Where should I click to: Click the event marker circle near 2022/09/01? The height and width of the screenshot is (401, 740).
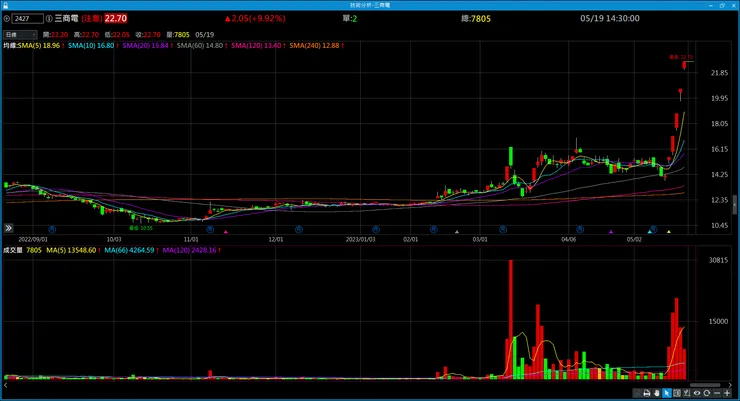click(52, 229)
